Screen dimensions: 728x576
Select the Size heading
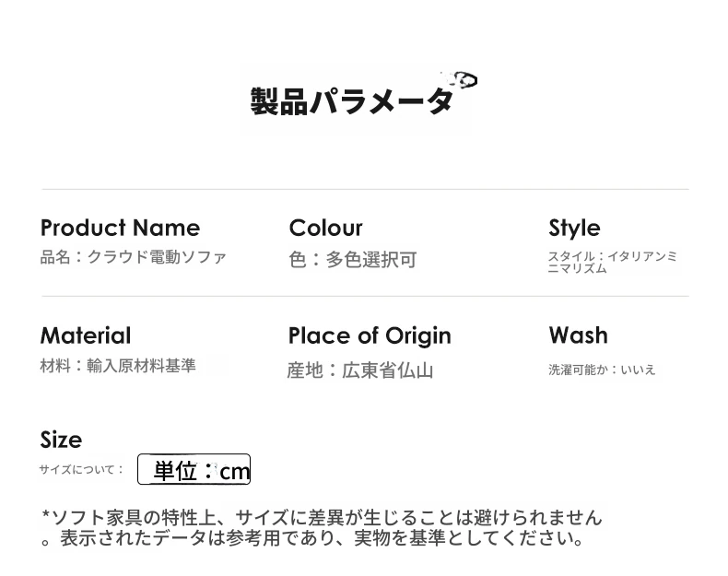click(x=61, y=440)
